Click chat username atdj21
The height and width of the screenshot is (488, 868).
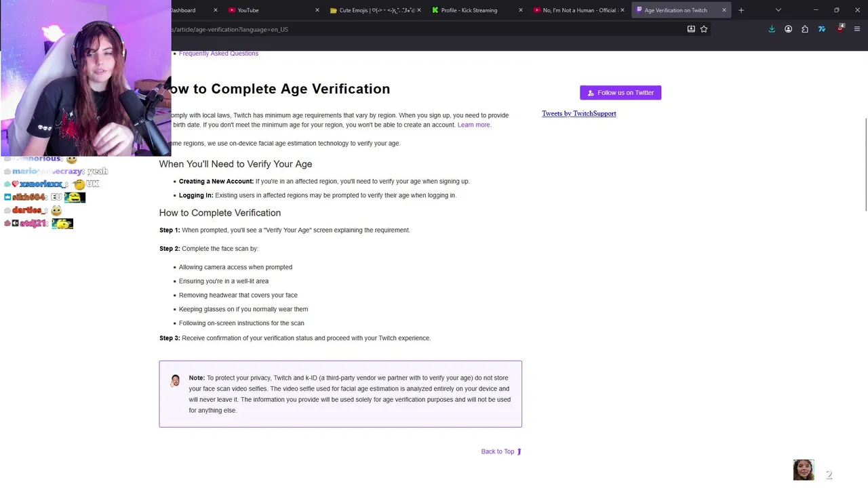33,224
